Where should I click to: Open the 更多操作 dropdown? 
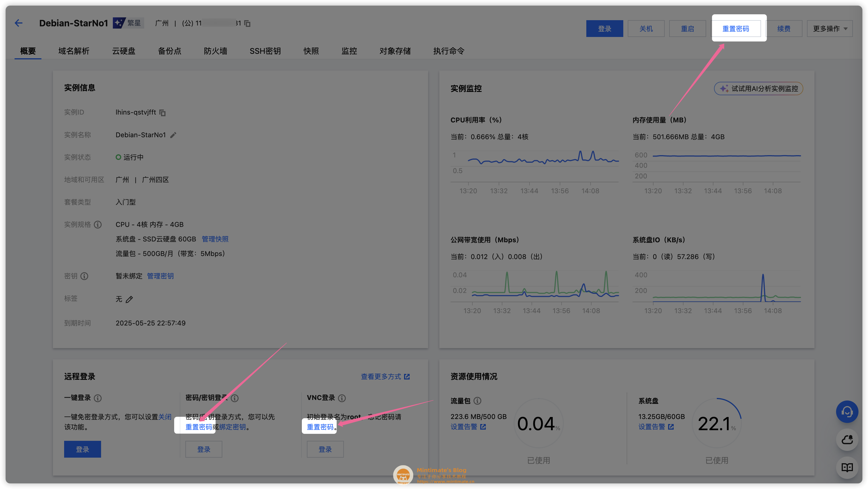point(830,29)
